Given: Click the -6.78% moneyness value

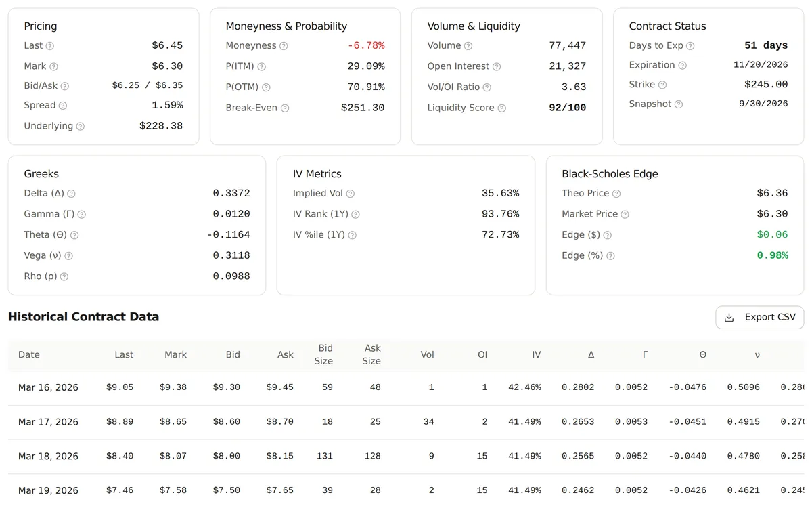Looking at the screenshot, I should pyautogui.click(x=366, y=46).
